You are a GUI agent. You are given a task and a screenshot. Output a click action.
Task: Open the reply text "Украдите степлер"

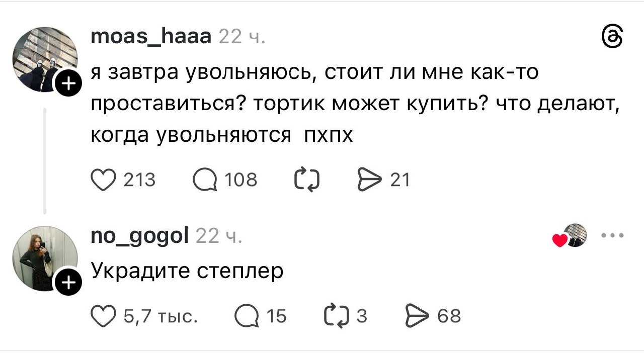tap(187, 272)
